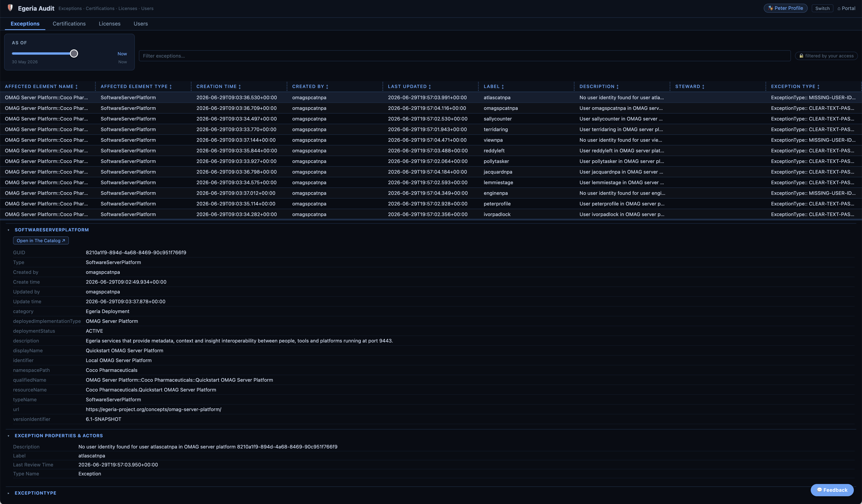Open Peter Profile user badge
The image size is (862, 504).
tap(785, 8)
